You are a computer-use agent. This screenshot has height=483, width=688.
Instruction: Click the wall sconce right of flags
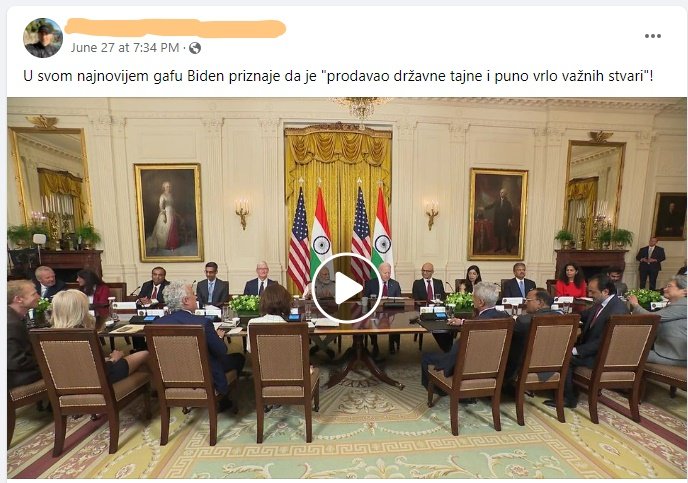pyautogui.click(x=432, y=215)
